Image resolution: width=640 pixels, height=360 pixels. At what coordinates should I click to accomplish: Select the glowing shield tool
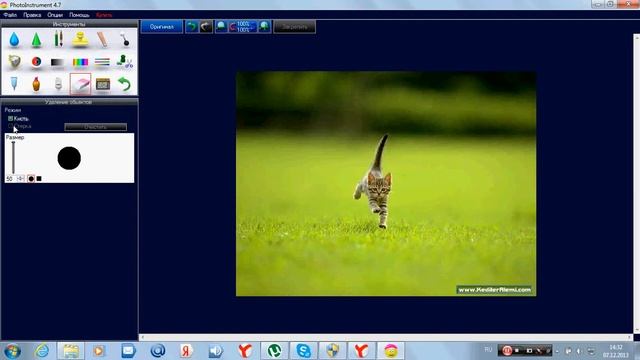[x=14, y=62]
